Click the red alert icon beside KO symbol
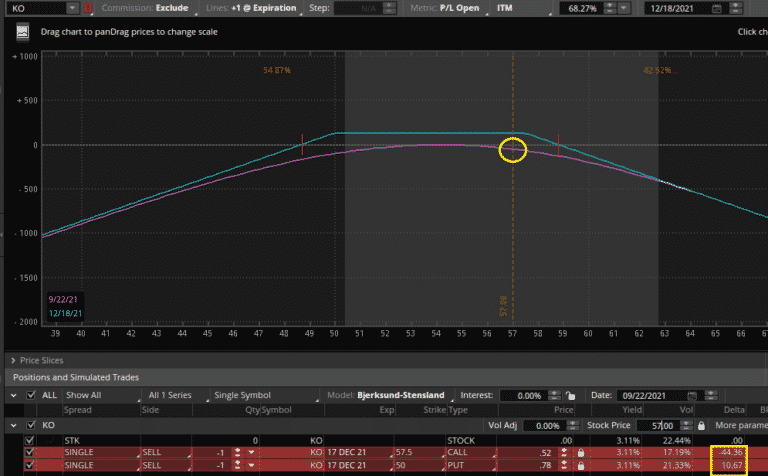 [x=87, y=8]
